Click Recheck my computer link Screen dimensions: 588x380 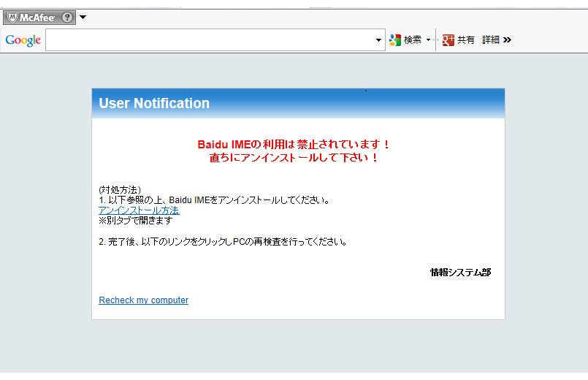pyautogui.click(x=144, y=300)
